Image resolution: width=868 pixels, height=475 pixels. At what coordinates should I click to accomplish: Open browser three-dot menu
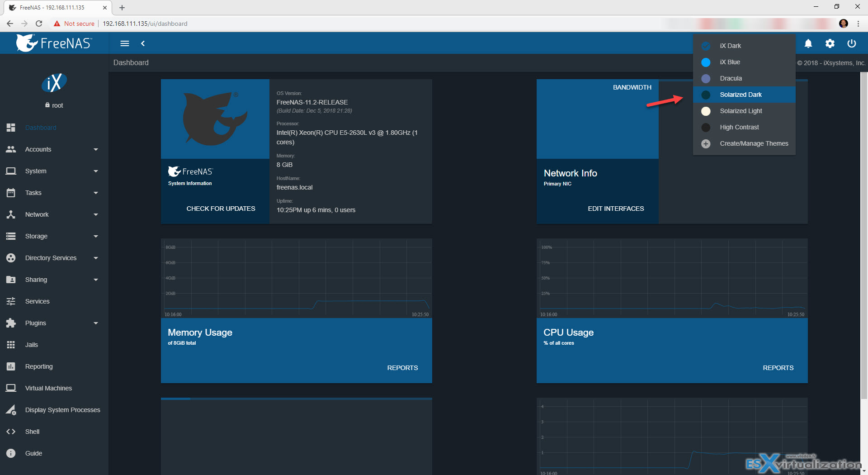point(858,24)
